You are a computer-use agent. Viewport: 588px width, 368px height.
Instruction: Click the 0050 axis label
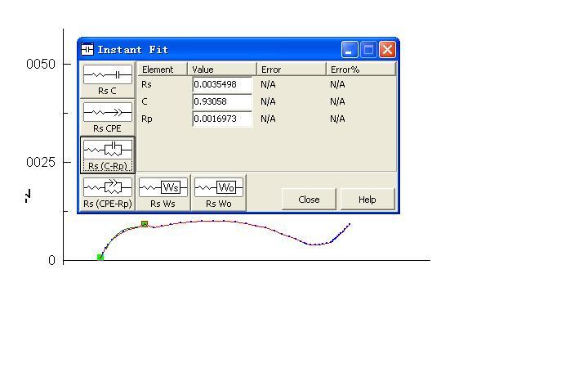pos(41,64)
